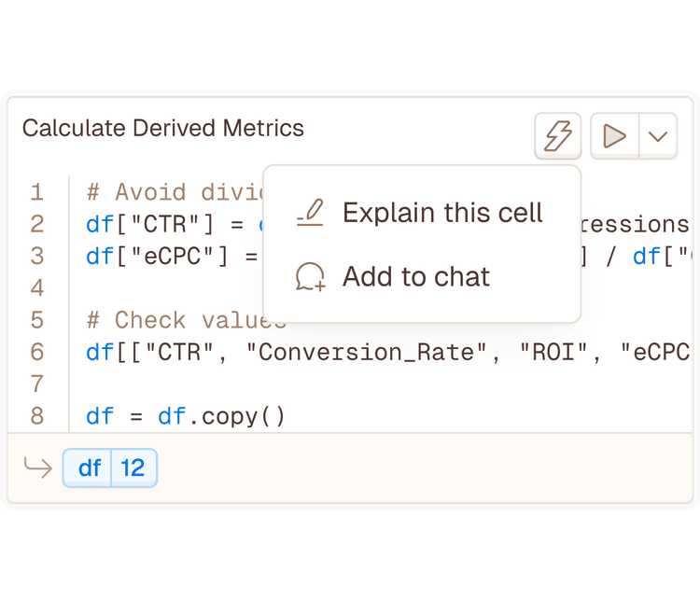Click line number 7 in the gutter
700x600 pixels.
[x=37, y=384]
